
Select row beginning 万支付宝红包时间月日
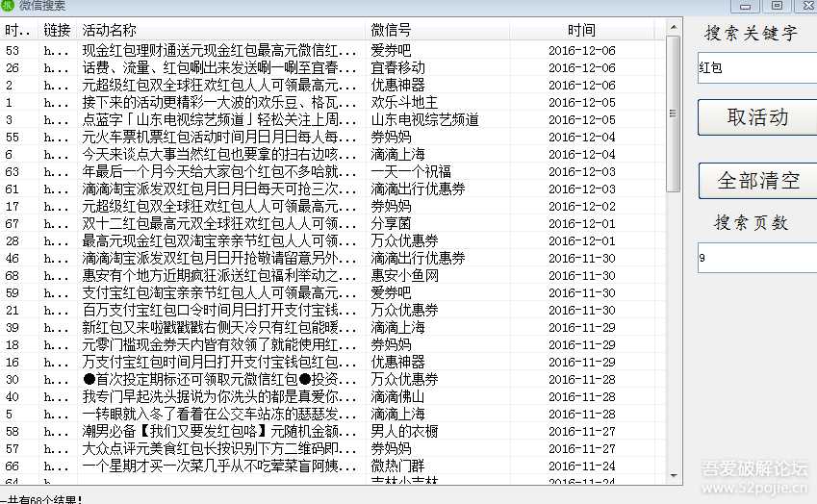pos(334,362)
